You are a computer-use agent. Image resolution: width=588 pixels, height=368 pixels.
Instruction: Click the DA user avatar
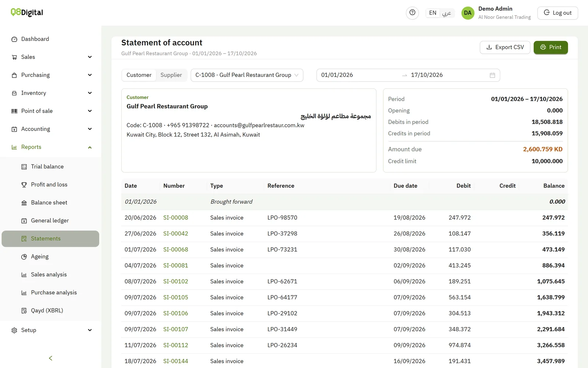coord(467,13)
